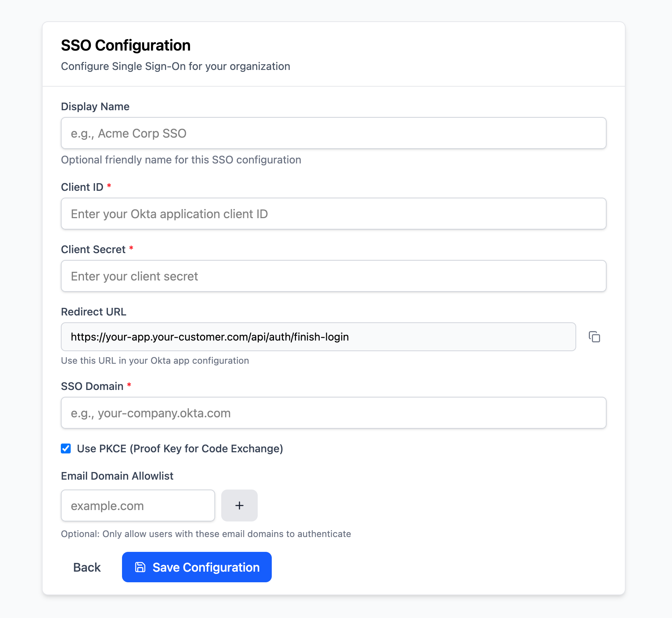The image size is (672, 618).
Task: Click the Client ID required asterisk
Action: point(109,186)
